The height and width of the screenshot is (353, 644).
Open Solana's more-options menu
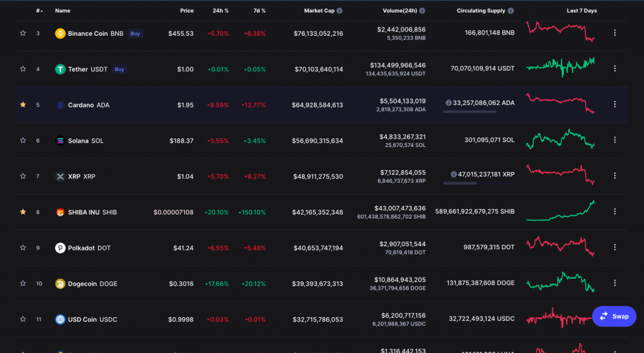coord(615,140)
